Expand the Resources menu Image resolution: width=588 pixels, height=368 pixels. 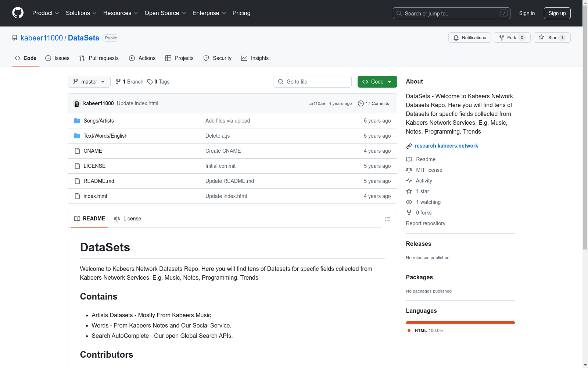point(121,13)
